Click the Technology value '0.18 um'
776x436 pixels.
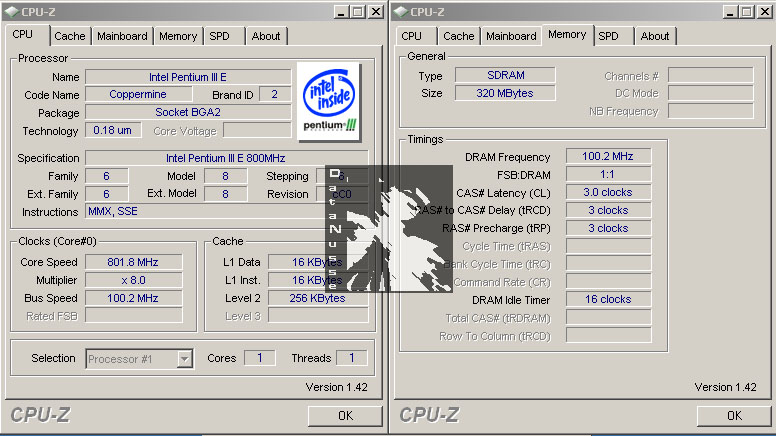(x=113, y=130)
